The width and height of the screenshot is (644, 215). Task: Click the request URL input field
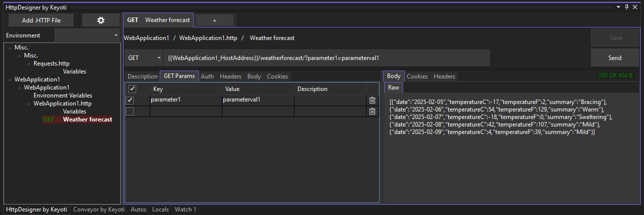click(327, 57)
